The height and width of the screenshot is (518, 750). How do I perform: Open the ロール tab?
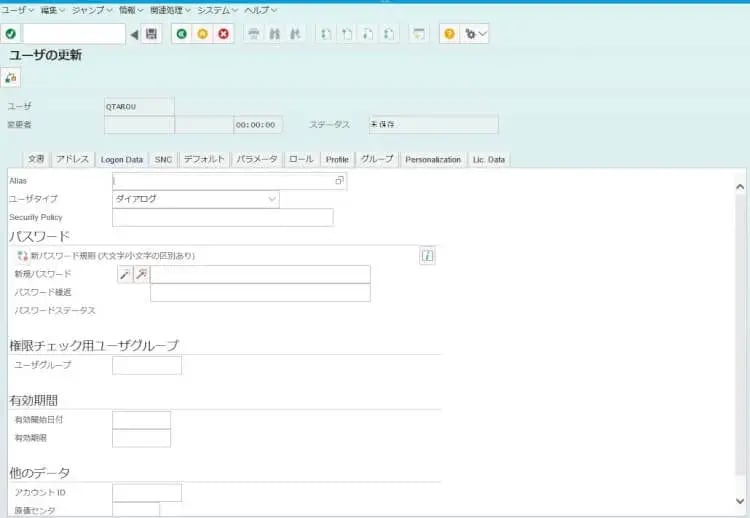(x=301, y=159)
